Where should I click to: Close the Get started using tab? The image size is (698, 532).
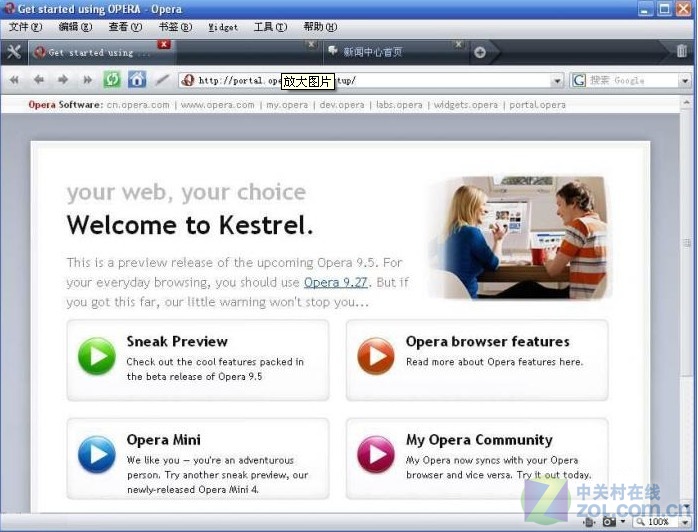[x=164, y=45]
